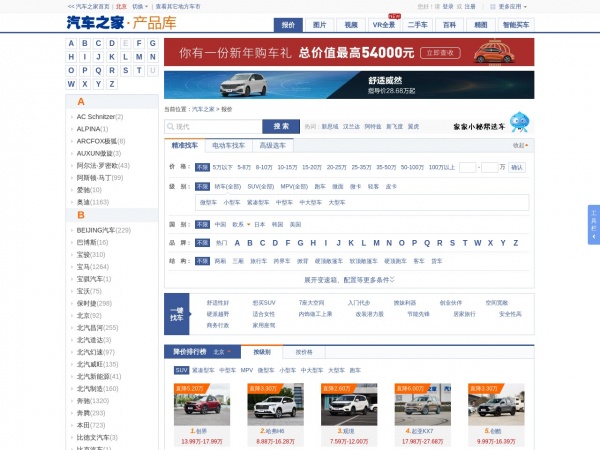Click the 汽车之家 logo
This screenshot has width=600, height=450.
[95, 23]
